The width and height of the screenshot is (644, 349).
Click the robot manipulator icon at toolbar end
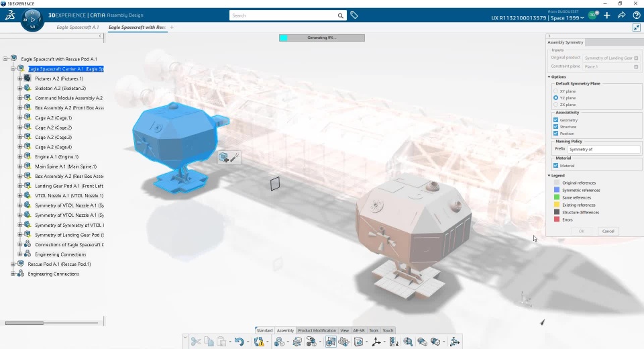pyautogui.click(x=454, y=341)
